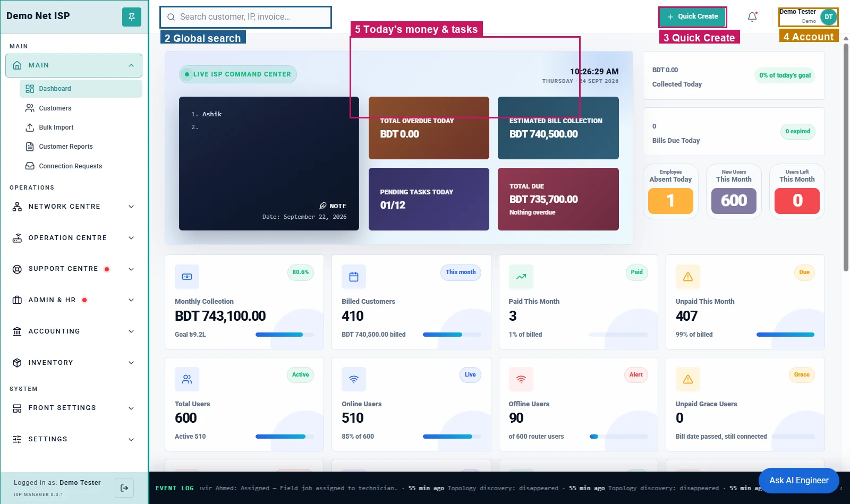Open Bulk Import menu item
Screen dimensions: 850x504
tap(81, 127)
